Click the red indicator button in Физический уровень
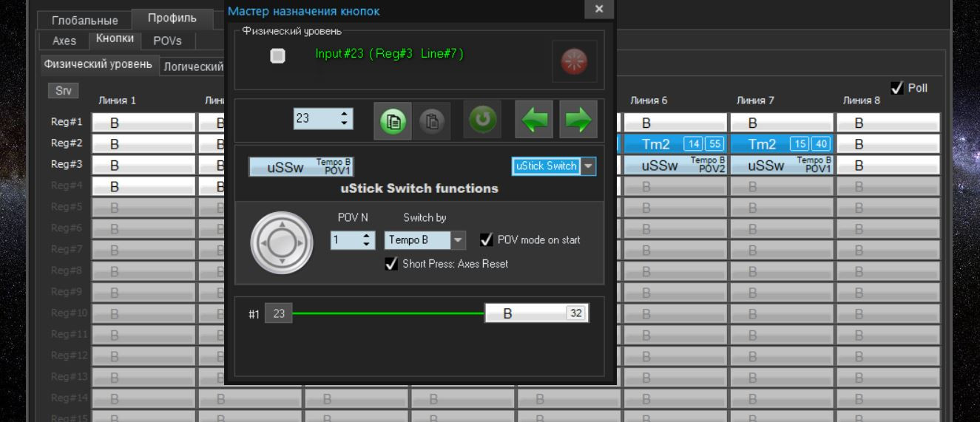The height and width of the screenshot is (422, 980). [574, 63]
